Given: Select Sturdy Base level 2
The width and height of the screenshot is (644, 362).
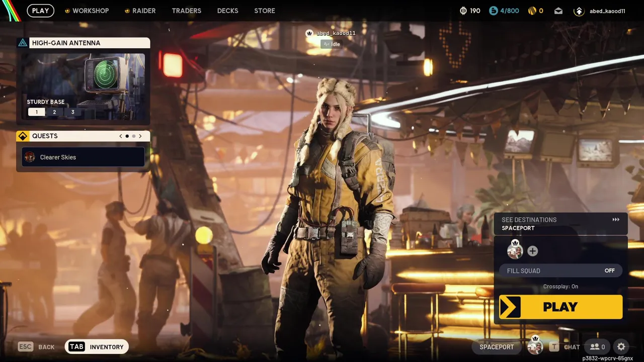Looking at the screenshot, I should (54, 112).
